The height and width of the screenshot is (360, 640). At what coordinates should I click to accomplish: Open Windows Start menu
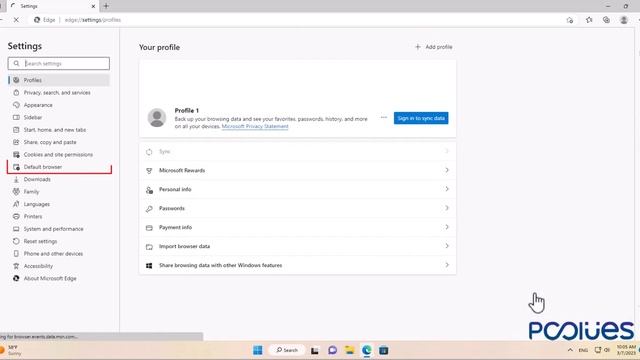(x=258, y=350)
